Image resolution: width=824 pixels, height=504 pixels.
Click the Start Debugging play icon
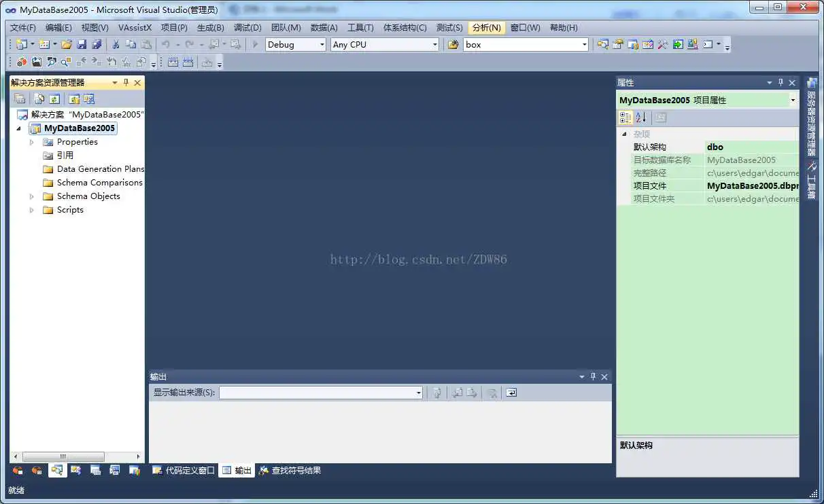(x=256, y=45)
